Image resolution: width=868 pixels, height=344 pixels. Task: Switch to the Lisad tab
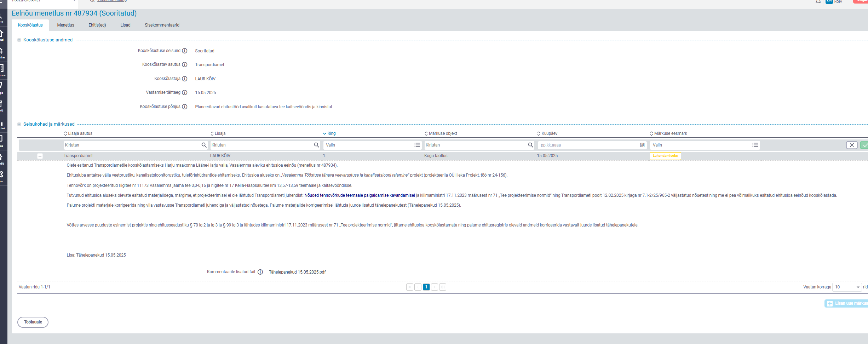pos(125,25)
